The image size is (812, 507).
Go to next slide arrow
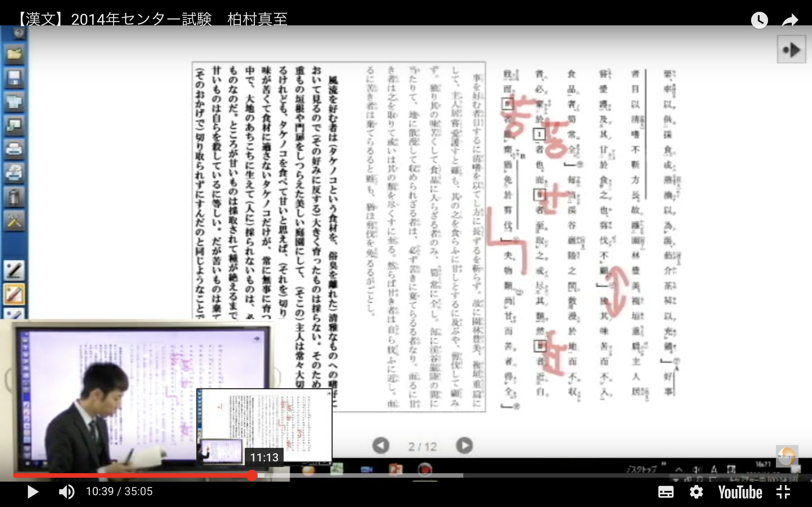tap(464, 446)
